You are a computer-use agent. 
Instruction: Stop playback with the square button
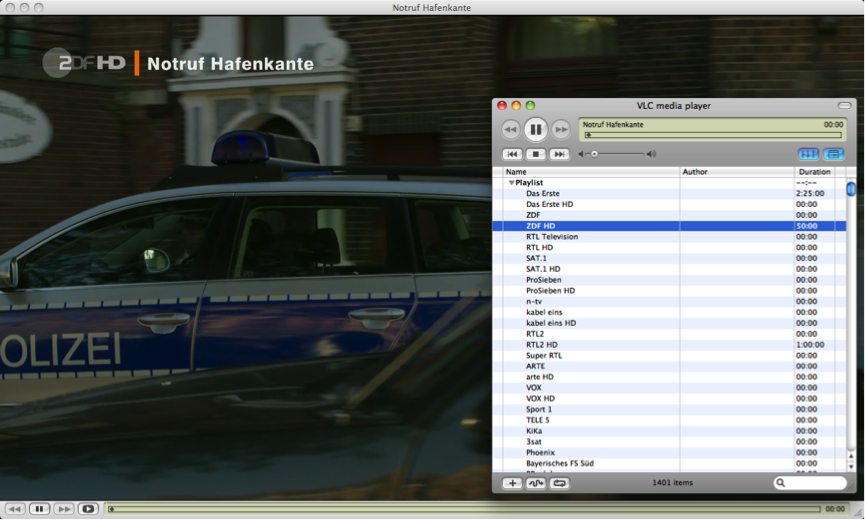(536, 154)
